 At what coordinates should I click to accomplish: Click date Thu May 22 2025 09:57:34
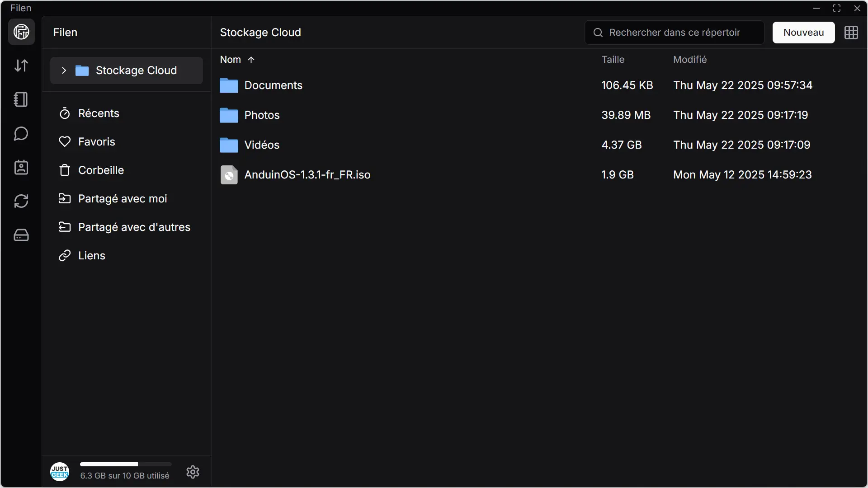pyautogui.click(x=743, y=85)
